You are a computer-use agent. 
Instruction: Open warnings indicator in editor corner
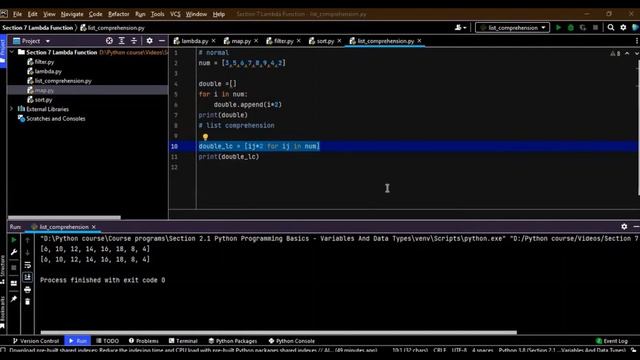(x=615, y=53)
